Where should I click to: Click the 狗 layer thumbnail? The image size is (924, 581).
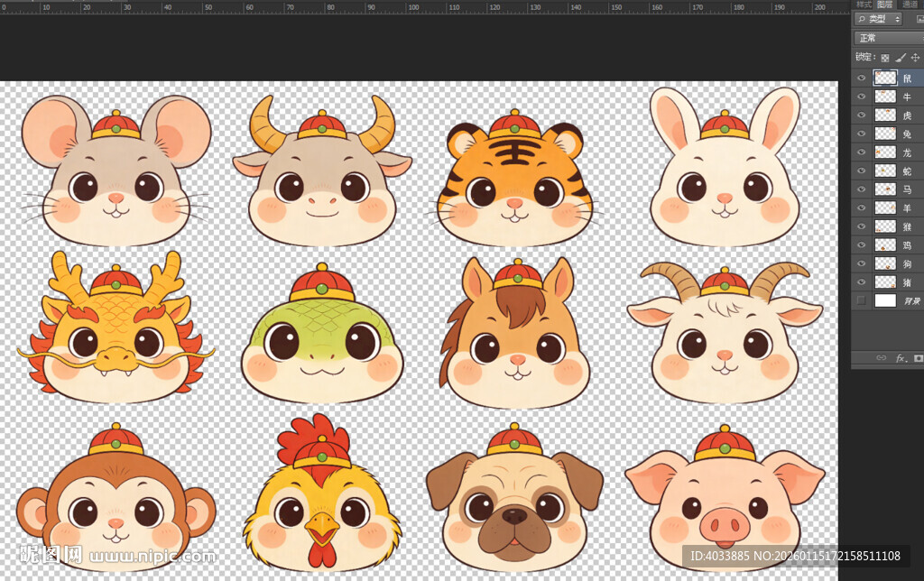[x=885, y=263]
